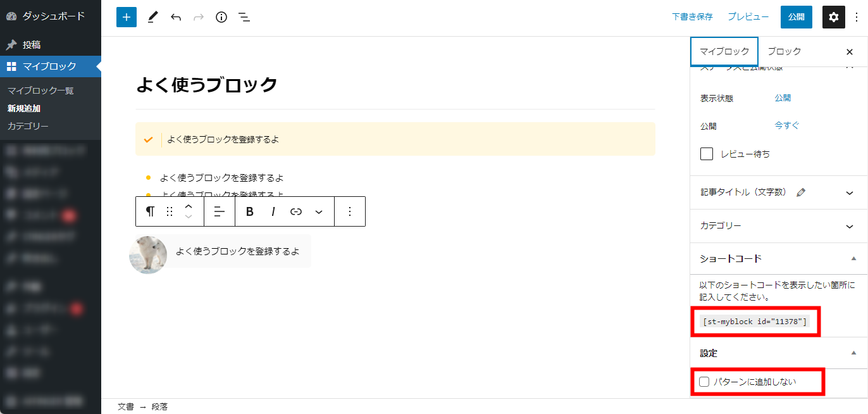Viewport: 868px width, 414px height.
Task: Check the レビュー待ち checkbox
Action: tap(707, 154)
